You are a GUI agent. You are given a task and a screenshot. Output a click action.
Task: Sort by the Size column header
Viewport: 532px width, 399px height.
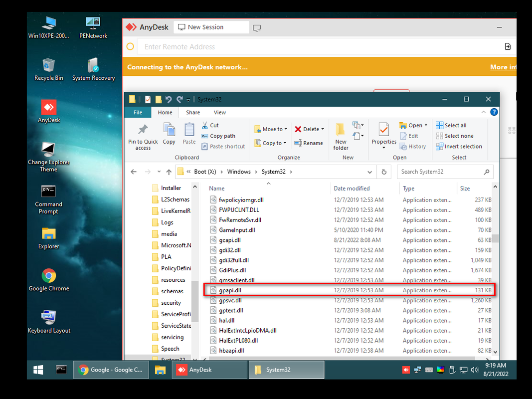pos(465,189)
